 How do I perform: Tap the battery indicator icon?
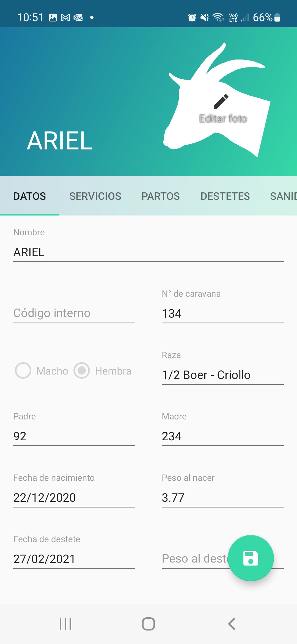click(277, 17)
